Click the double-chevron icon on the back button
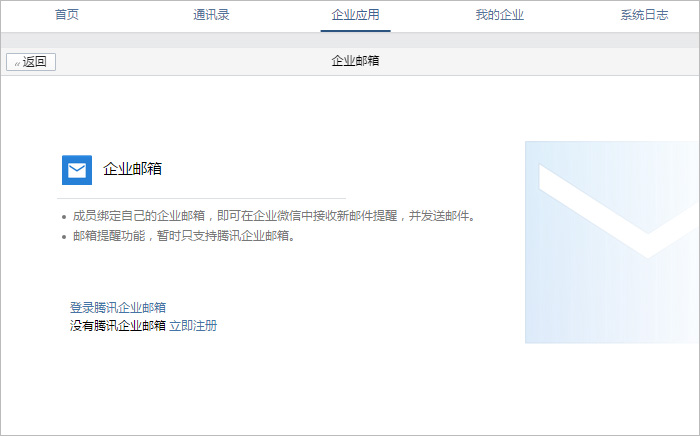Viewport: 700px width, 436px height. tap(17, 63)
